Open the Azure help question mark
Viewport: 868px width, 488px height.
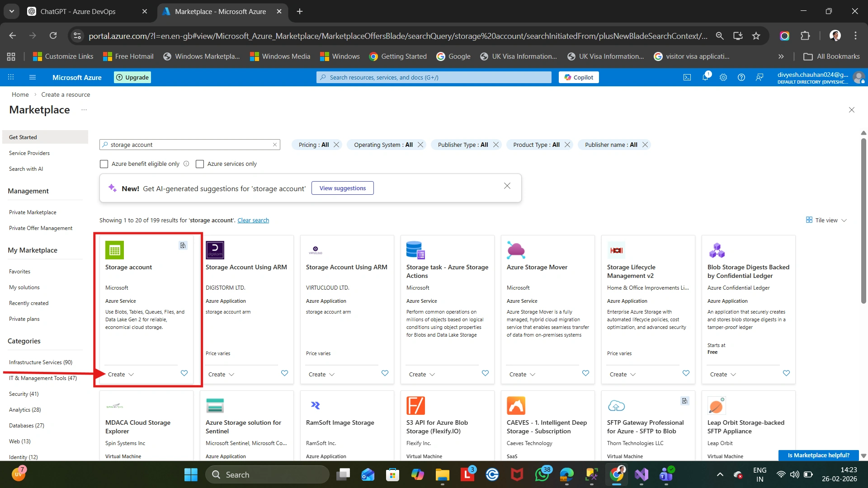point(741,77)
